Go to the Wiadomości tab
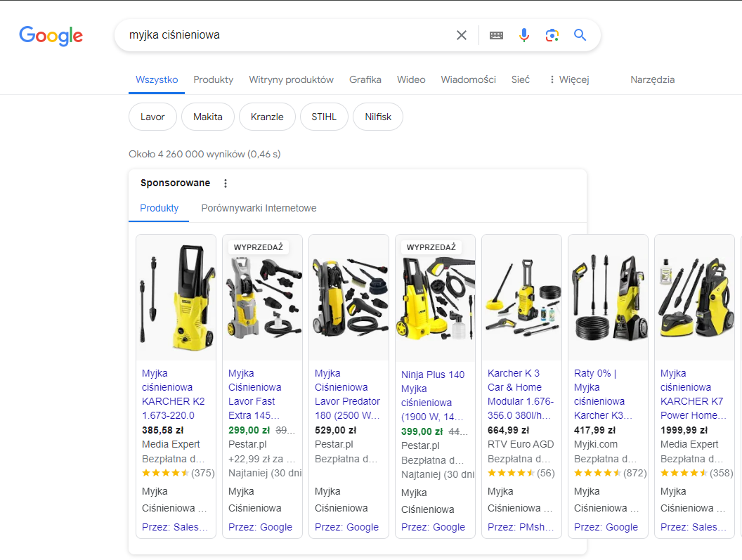 [x=469, y=79]
